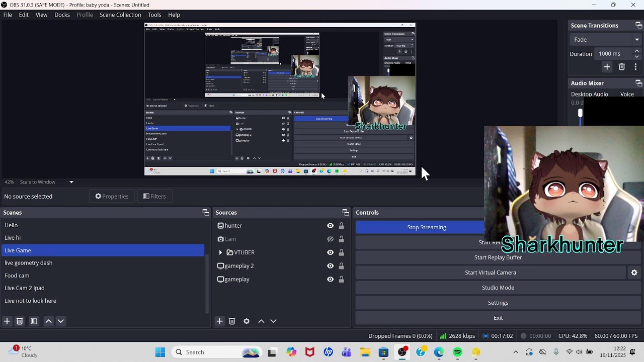The image size is (644, 362).
Task: Add a new source with plus icon
Action: point(219,321)
